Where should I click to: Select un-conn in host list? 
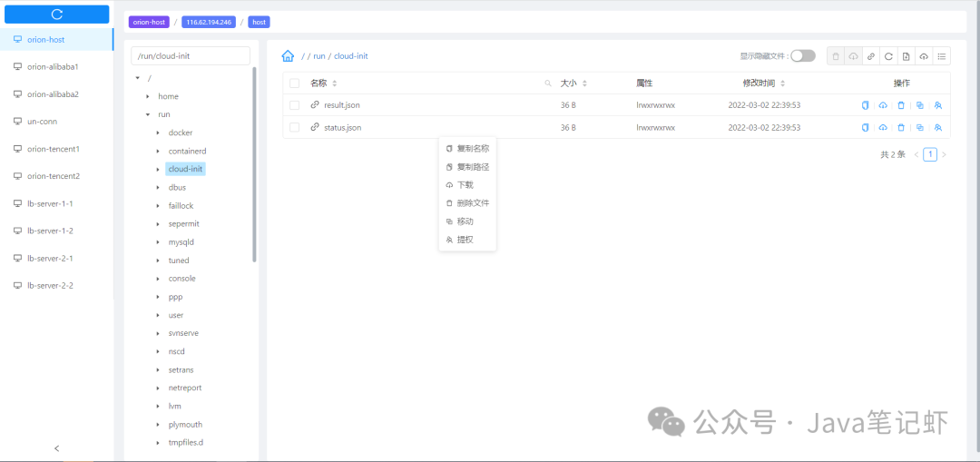click(57, 122)
